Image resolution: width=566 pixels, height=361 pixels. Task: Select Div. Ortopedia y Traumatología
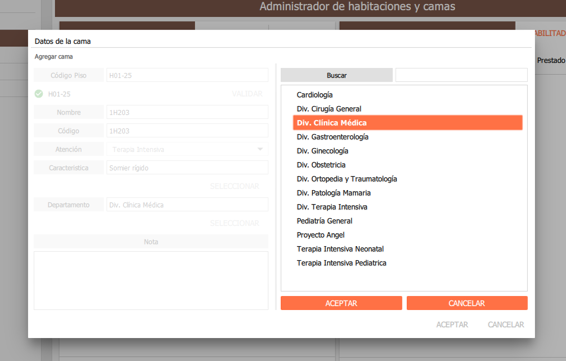coord(347,179)
